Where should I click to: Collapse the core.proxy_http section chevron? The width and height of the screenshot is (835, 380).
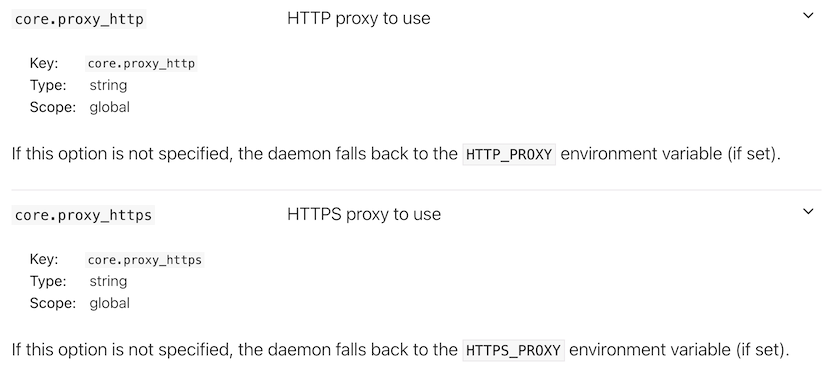[808, 15]
